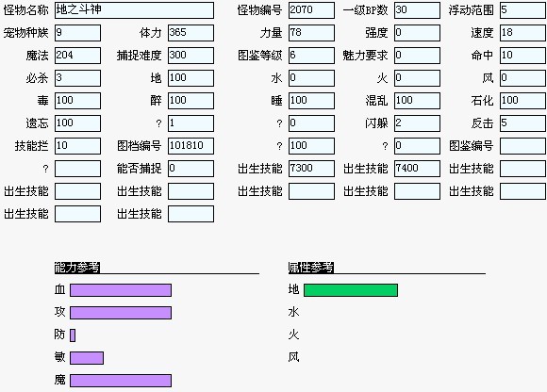Focus the 出生技能 field containing 7300
Screen dimensions: 547x392
click(x=311, y=169)
